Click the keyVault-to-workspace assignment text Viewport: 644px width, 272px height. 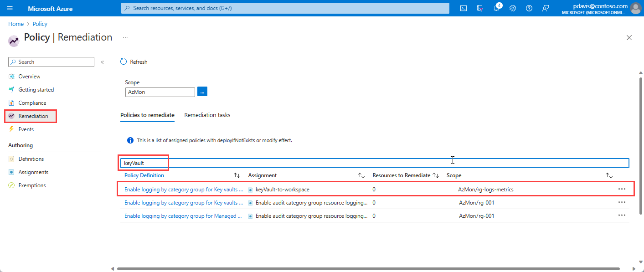[x=283, y=189]
